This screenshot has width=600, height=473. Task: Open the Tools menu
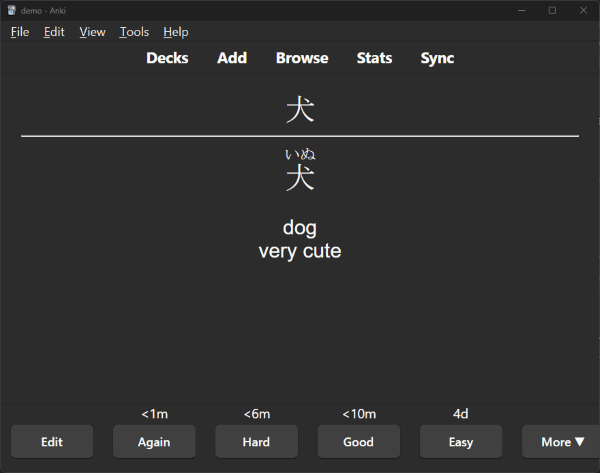pyautogui.click(x=134, y=32)
